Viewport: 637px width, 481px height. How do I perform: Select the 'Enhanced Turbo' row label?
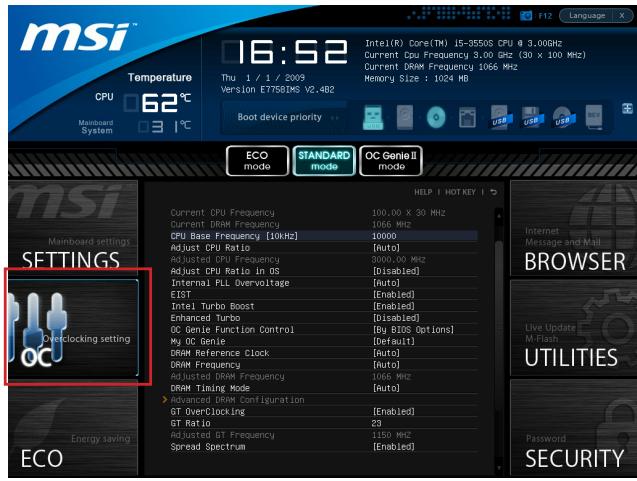(205, 318)
